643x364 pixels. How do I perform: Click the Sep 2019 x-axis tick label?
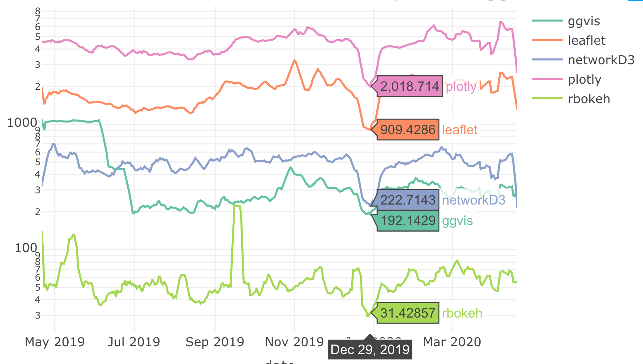pos(215,342)
